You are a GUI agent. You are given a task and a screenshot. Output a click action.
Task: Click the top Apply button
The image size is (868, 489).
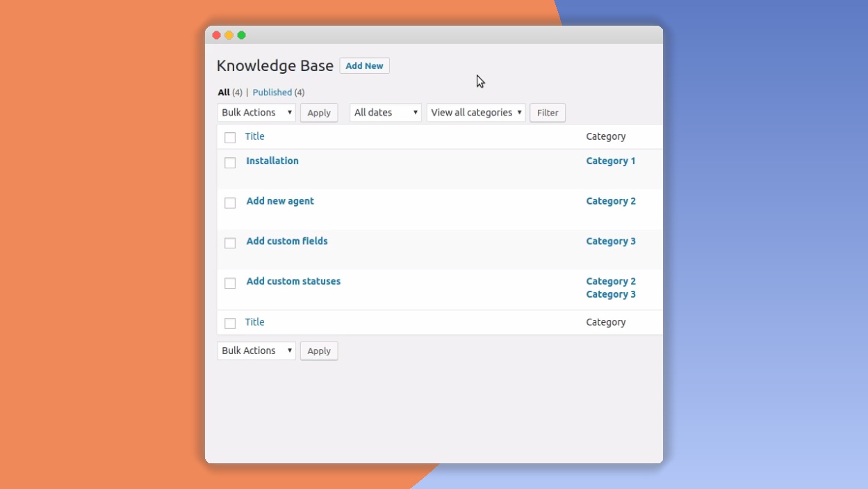point(319,113)
